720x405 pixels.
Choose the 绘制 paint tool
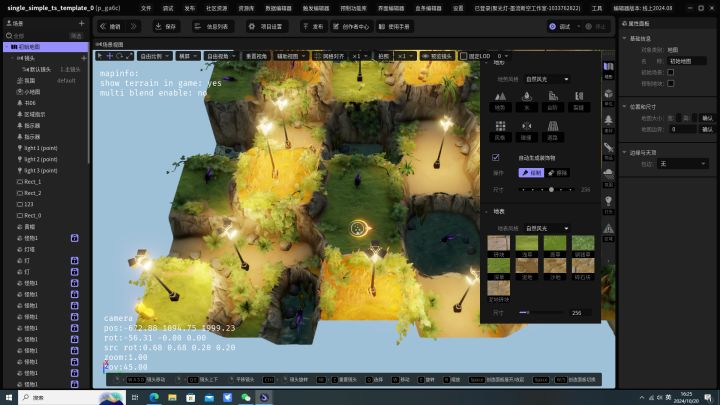[531, 173]
